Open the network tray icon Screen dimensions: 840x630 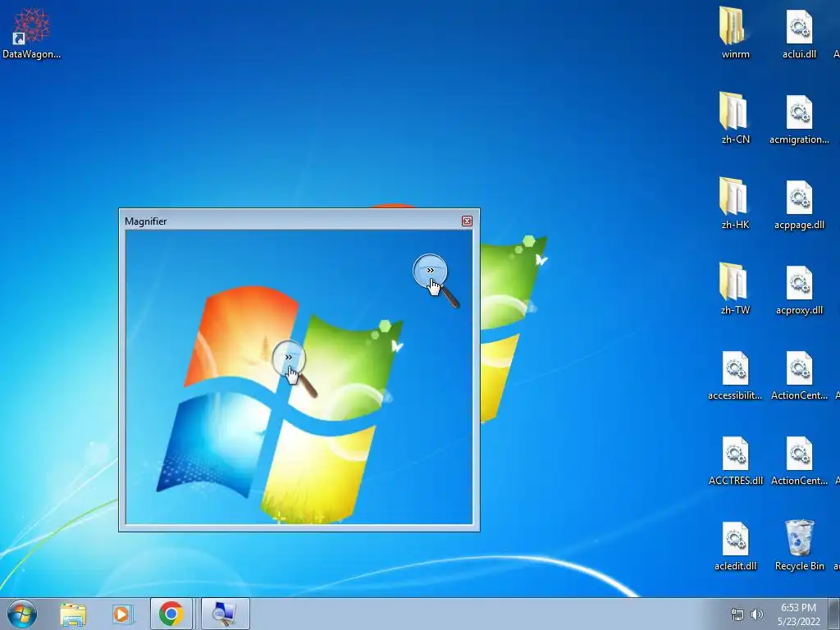737,614
